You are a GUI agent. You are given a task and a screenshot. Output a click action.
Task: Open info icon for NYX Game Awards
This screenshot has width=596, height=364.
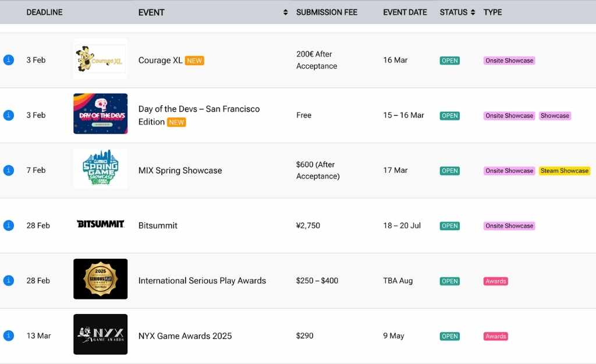click(x=9, y=336)
